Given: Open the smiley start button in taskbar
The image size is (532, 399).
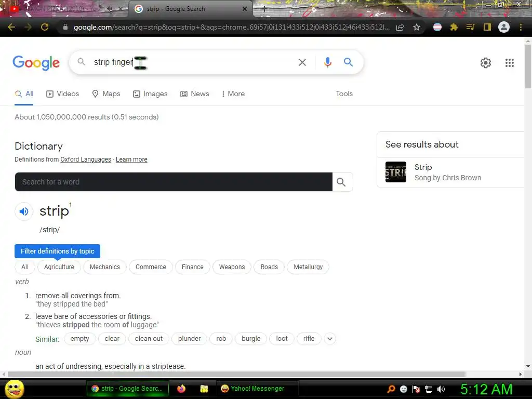Looking at the screenshot, I should (14, 389).
